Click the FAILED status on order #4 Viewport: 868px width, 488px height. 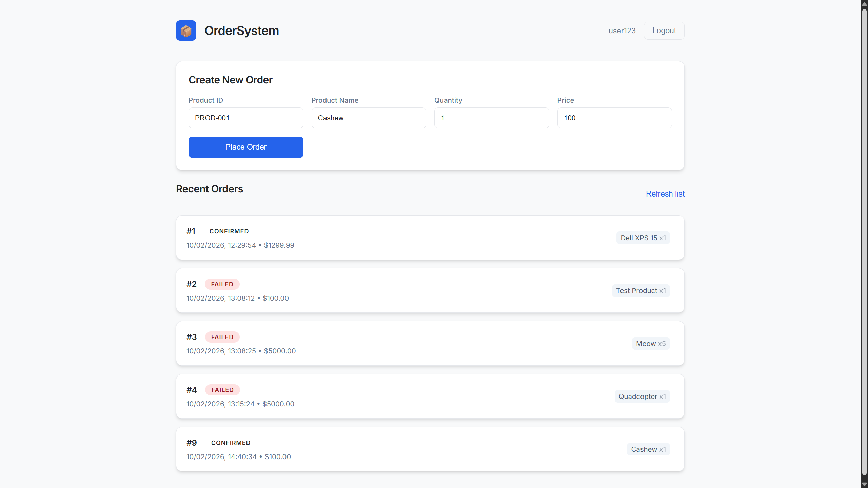pos(222,390)
